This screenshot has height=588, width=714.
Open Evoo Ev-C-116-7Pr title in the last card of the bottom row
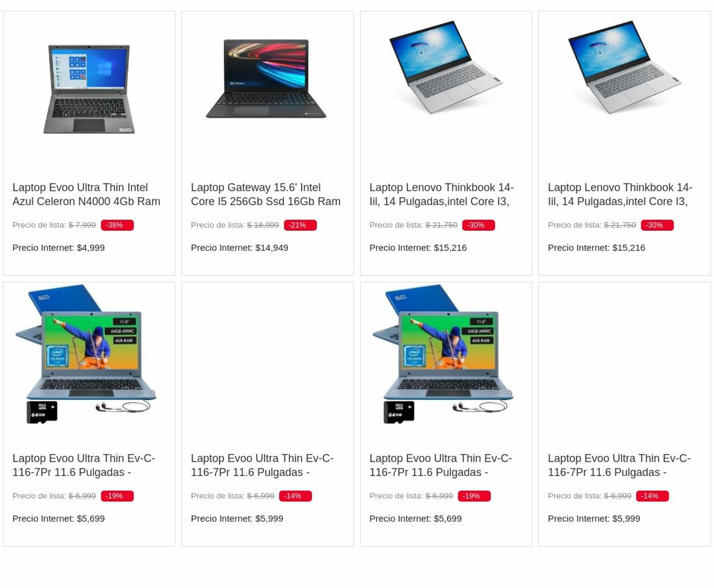click(619, 465)
